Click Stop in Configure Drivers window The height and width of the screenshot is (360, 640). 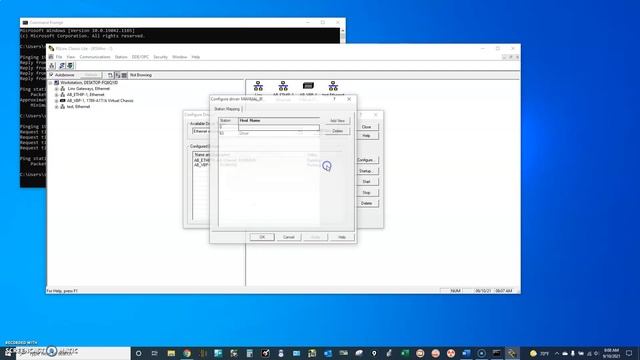366,193
